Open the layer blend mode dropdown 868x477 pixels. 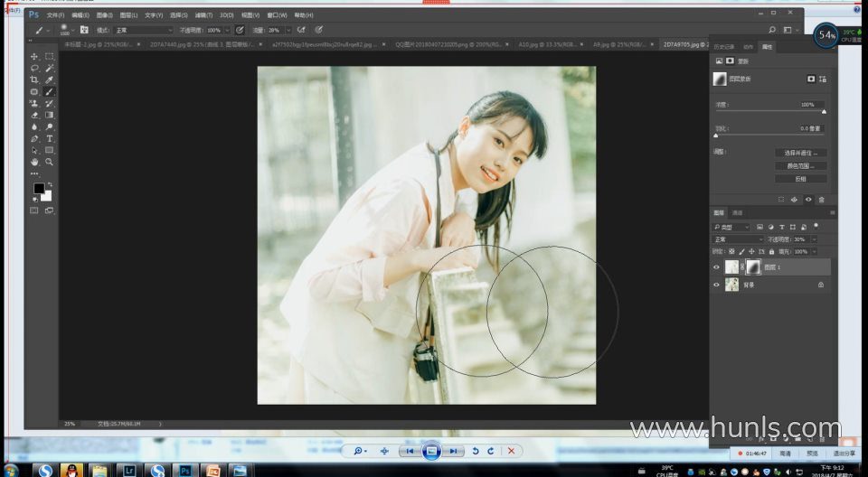738,239
